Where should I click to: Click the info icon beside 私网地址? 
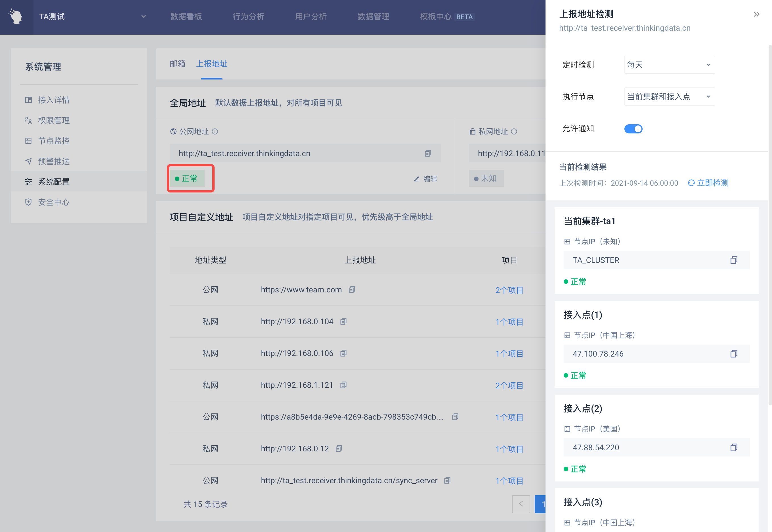point(514,131)
